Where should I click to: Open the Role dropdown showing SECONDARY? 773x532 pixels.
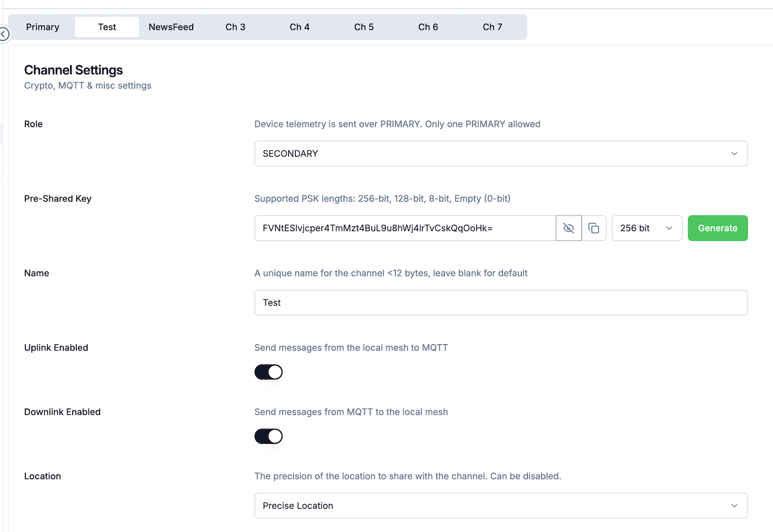tap(500, 154)
